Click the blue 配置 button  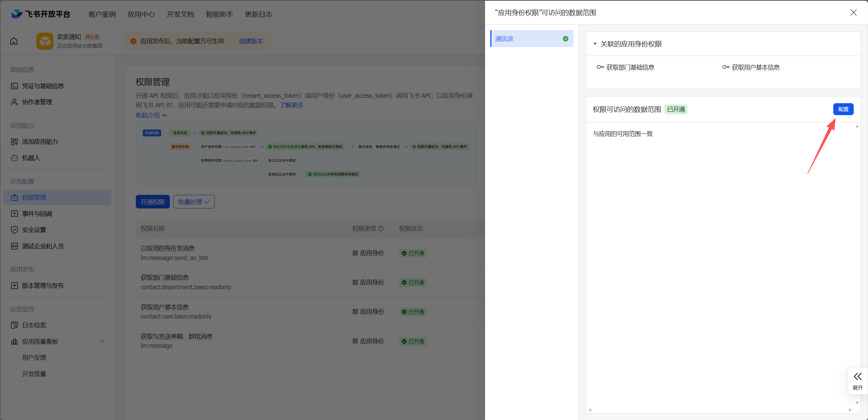point(843,109)
